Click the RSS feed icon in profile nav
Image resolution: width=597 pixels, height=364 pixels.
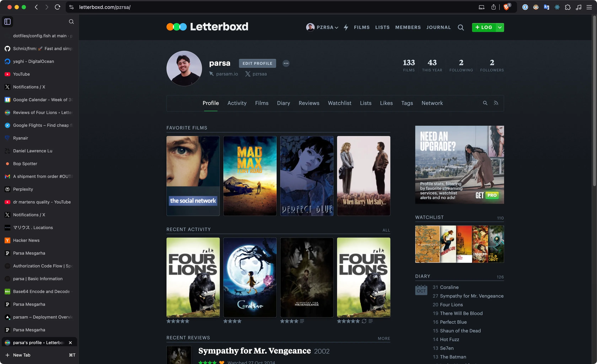click(496, 103)
